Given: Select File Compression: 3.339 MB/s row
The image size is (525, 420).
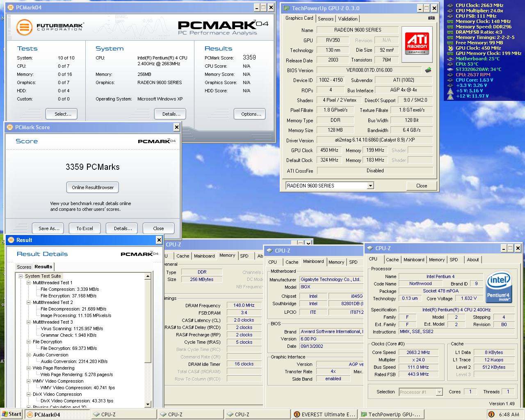Looking at the screenshot, I should click(x=69, y=289).
